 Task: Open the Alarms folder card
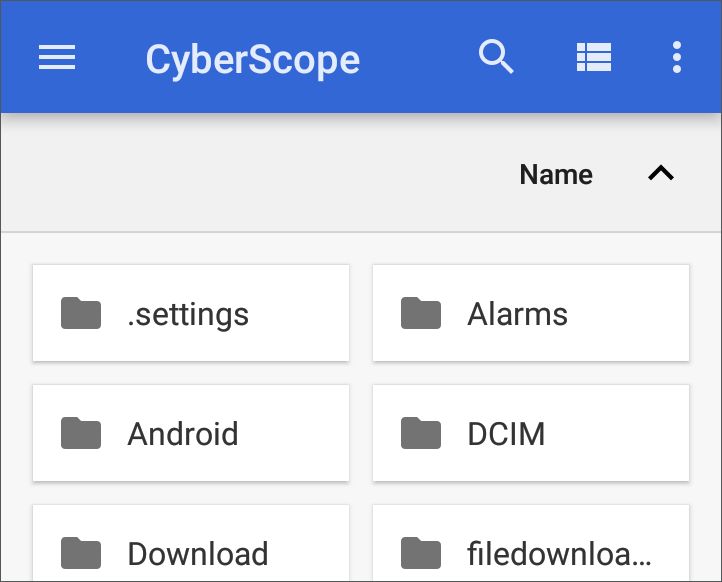coord(531,313)
